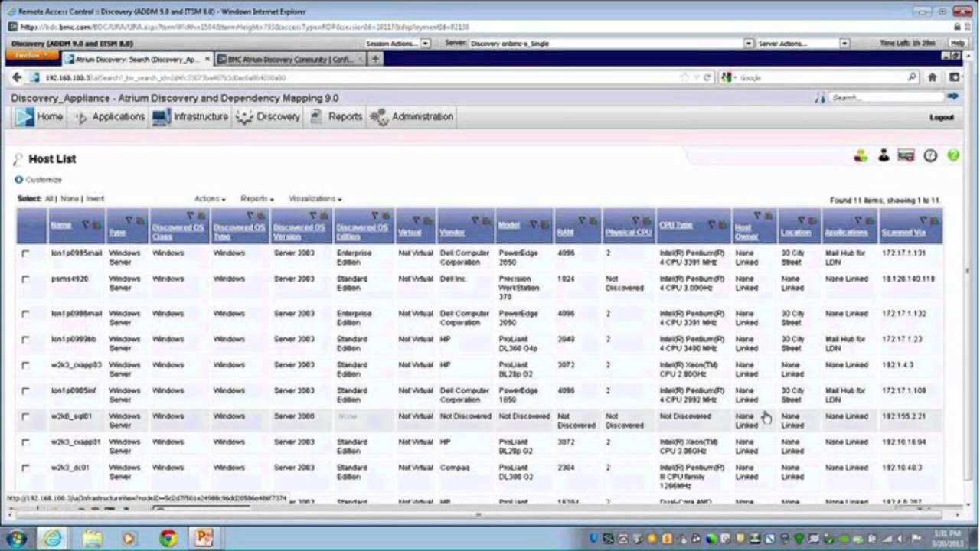Screen dimensions: 980x551
Task: Select None rows link
Action: pyautogui.click(x=70, y=199)
